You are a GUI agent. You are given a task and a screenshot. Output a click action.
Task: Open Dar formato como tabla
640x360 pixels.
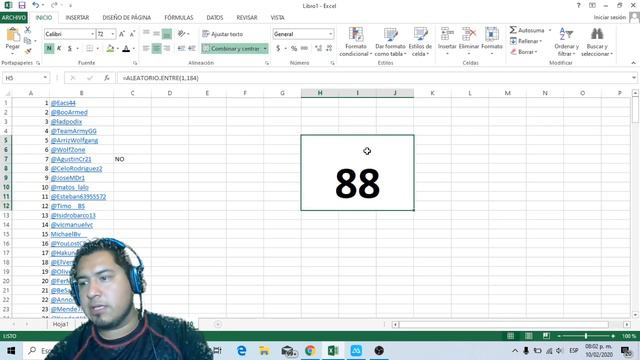(x=390, y=42)
